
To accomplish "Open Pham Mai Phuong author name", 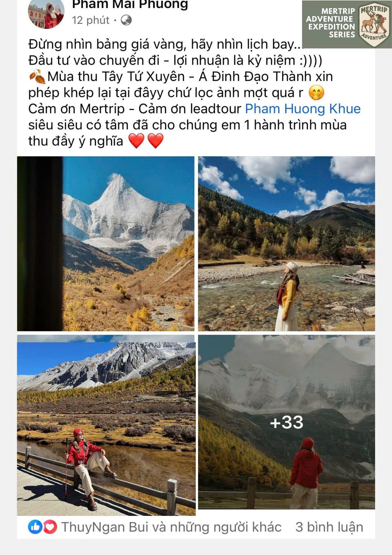I will [x=130, y=5].
